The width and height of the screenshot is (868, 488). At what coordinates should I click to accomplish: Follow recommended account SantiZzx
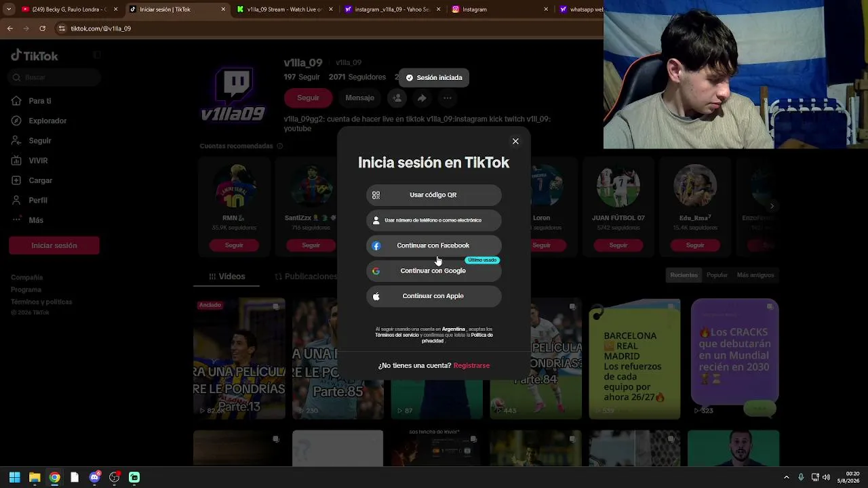311,245
